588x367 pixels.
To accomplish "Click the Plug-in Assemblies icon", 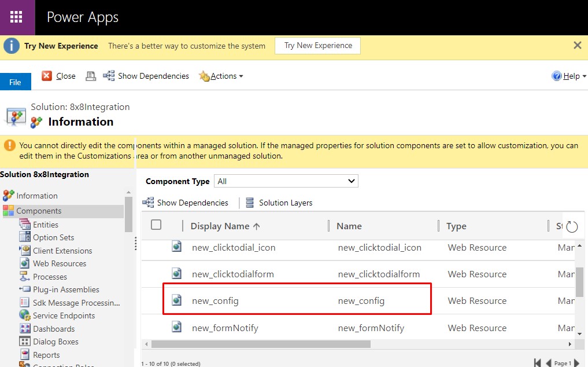I will tap(25, 289).
